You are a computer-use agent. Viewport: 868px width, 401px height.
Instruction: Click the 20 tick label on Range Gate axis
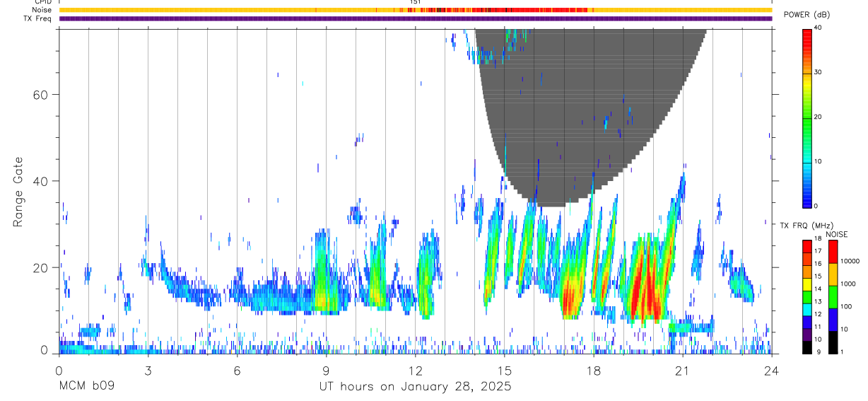click(42, 267)
